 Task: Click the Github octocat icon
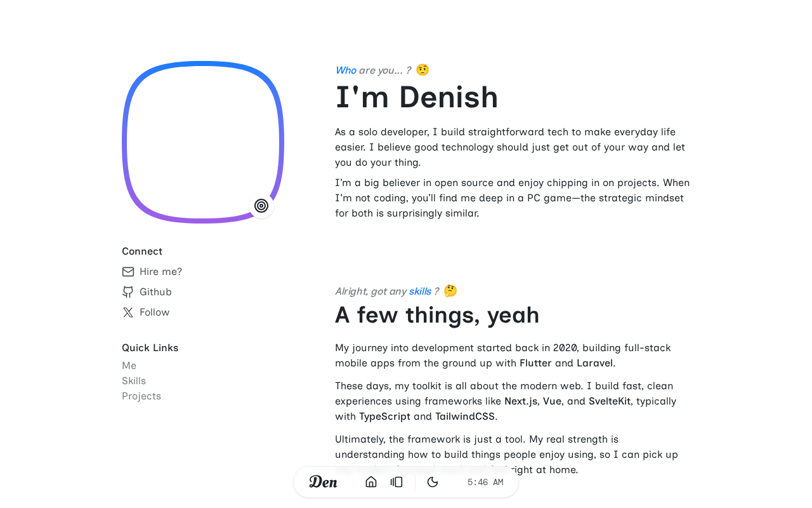click(128, 292)
